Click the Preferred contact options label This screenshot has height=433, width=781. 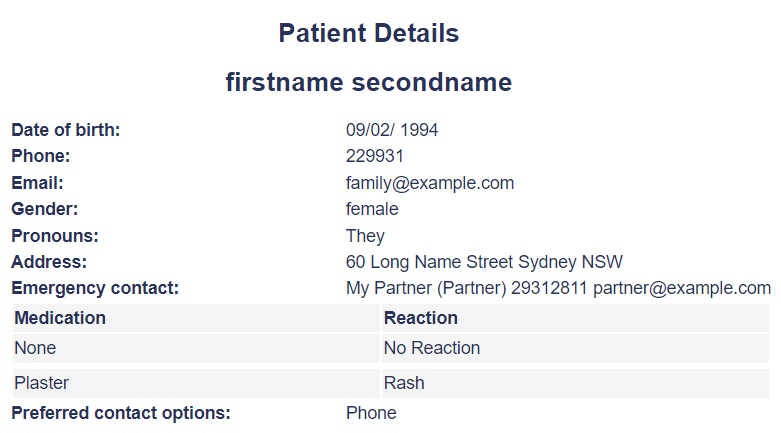coord(121,413)
